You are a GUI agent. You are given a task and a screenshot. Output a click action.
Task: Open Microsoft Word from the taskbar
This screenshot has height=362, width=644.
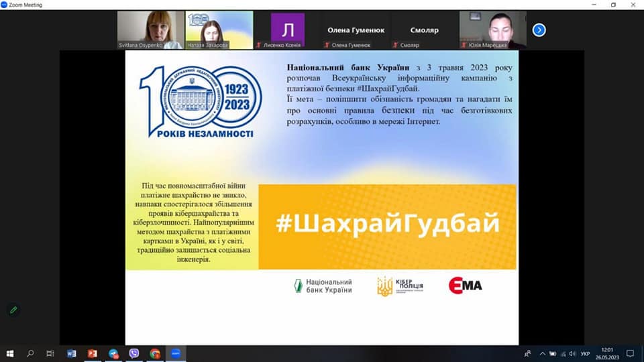tap(72, 353)
